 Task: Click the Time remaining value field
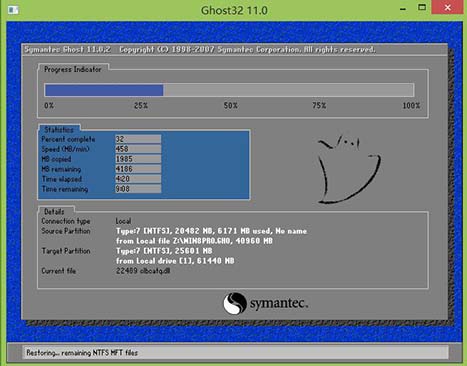138,189
